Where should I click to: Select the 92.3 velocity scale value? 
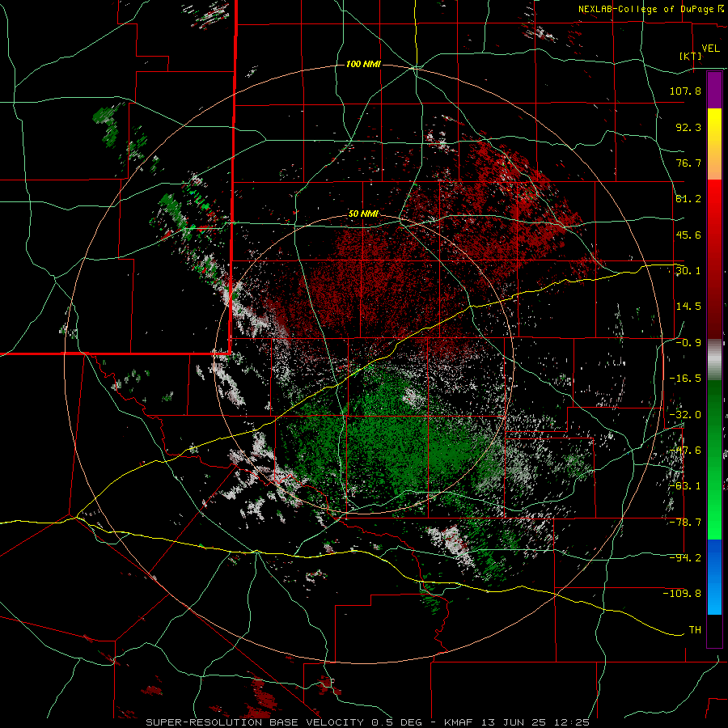pos(688,127)
